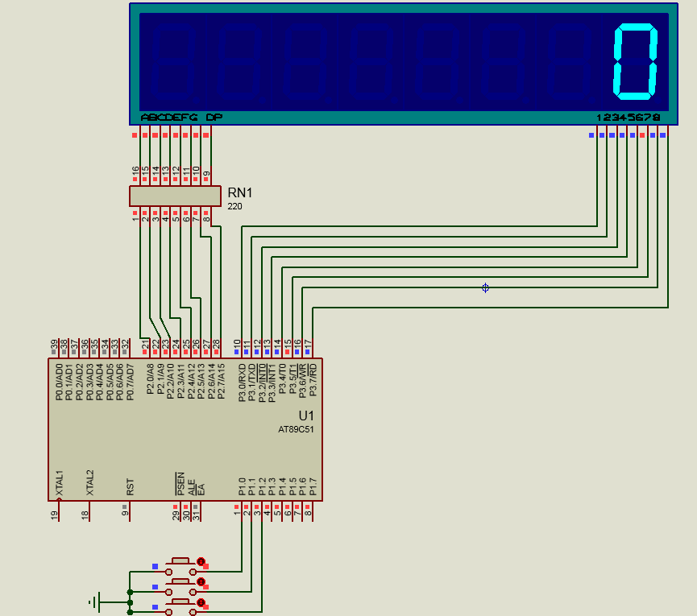Click the RN1 reference label
Screen dimensions: 697x616
pyautogui.click(x=239, y=192)
